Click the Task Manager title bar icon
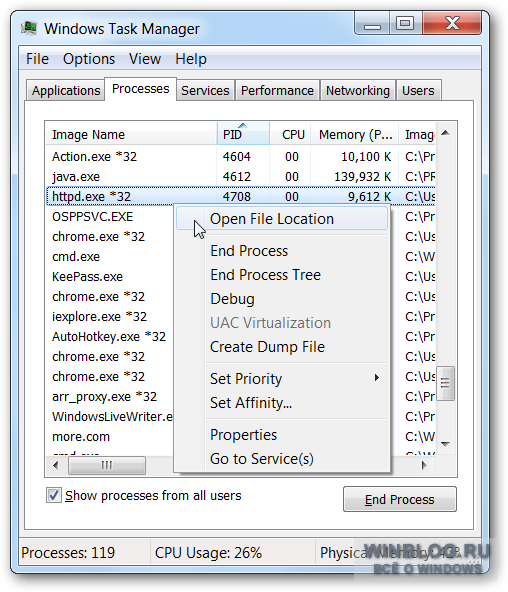The image size is (508, 592). [x=29, y=28]
